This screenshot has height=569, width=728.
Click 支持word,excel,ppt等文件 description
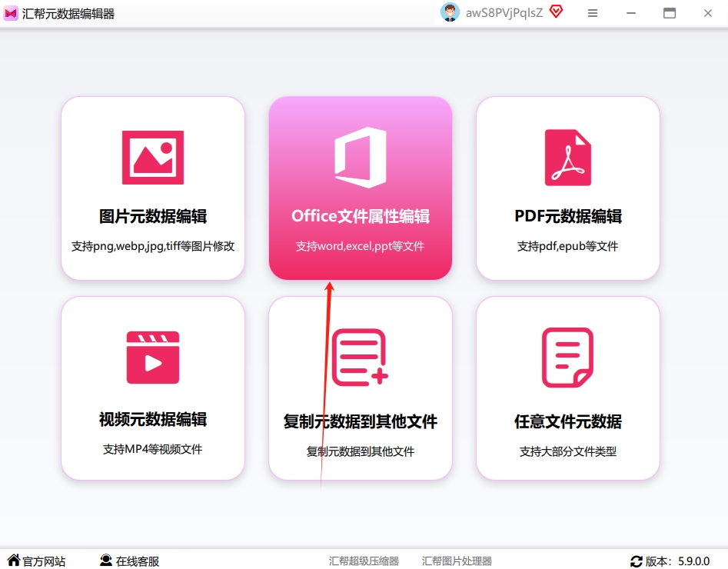click(361, 246)
